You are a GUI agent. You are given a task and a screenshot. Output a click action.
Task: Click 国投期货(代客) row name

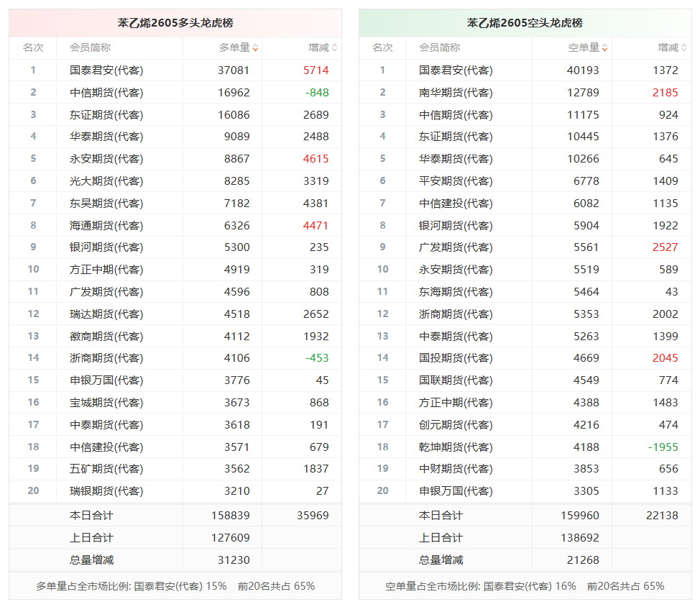click(x=456, y=357)
